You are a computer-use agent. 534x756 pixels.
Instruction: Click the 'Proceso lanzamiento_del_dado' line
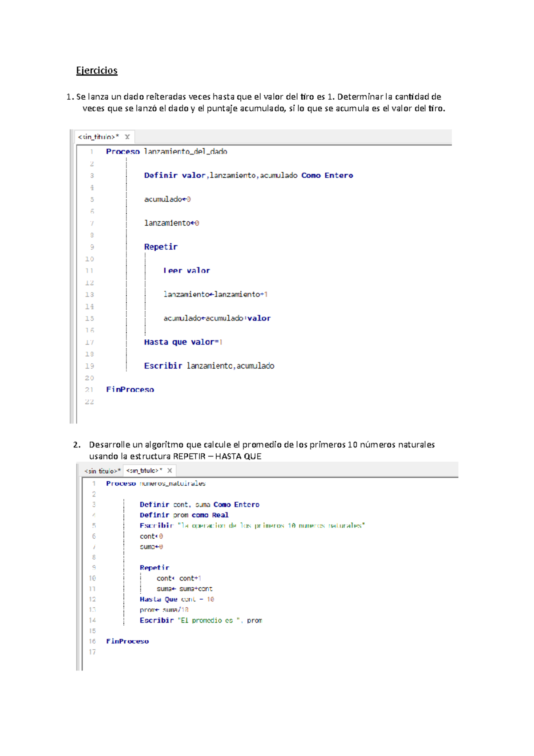pyautogui.click(x=166, y=151)
